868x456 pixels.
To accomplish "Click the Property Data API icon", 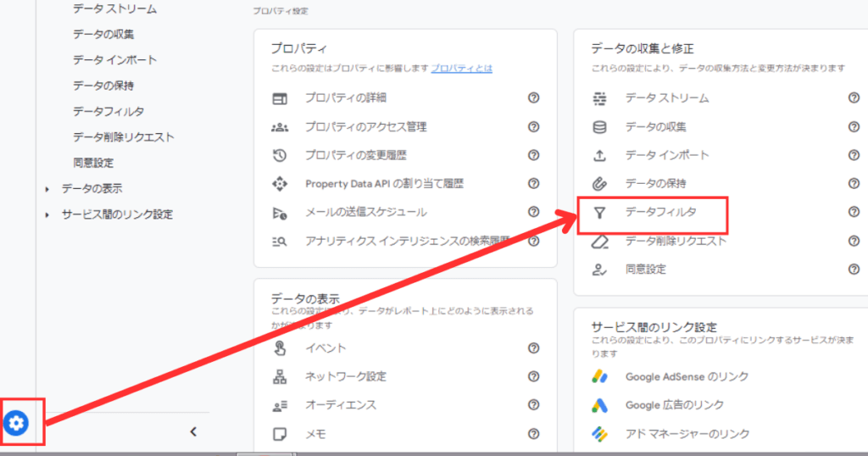I will (280, 184).
